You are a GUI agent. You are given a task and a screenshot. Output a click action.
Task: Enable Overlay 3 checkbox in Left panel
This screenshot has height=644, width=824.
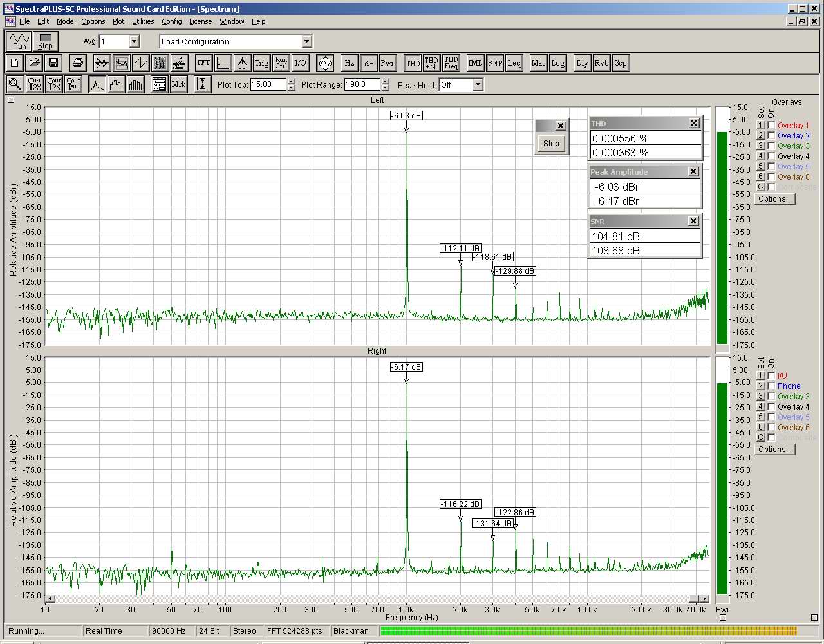(771, 146)
